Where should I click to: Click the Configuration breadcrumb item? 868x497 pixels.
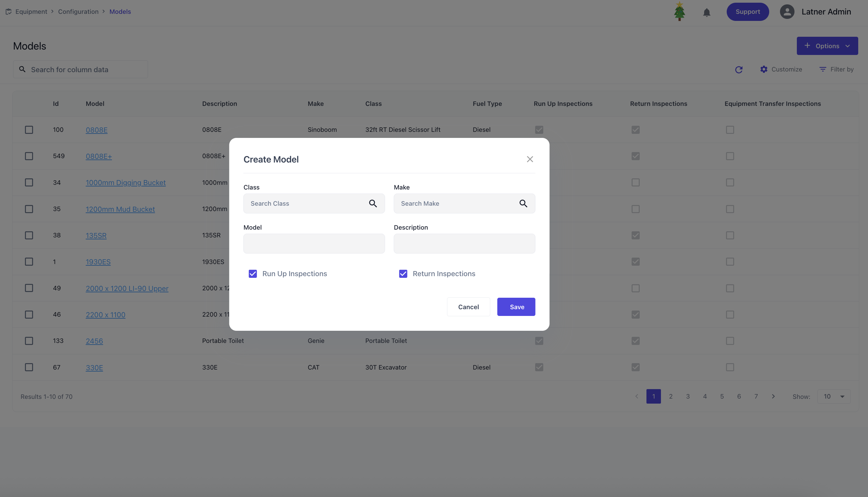[x=78, y=11]
